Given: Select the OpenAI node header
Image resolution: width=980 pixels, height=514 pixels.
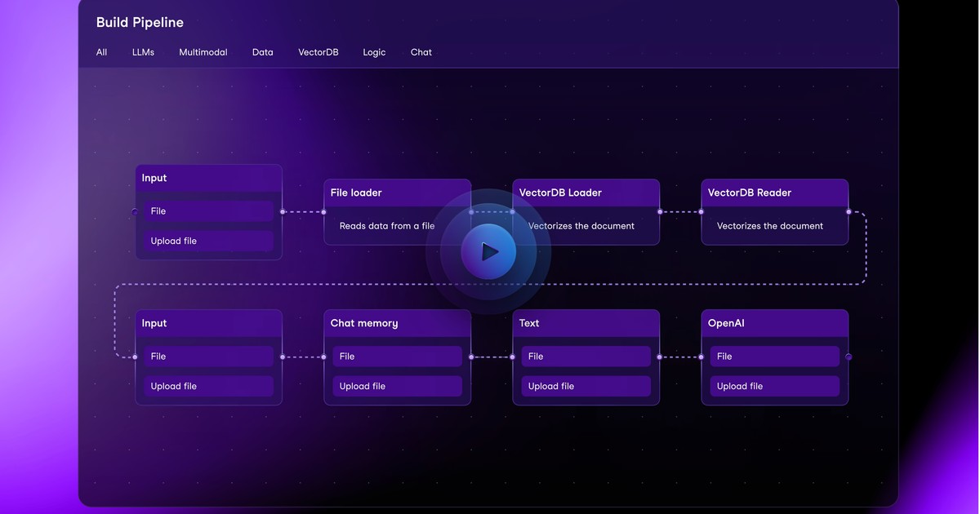Looking at the screenshot, I should click(775, 323).
